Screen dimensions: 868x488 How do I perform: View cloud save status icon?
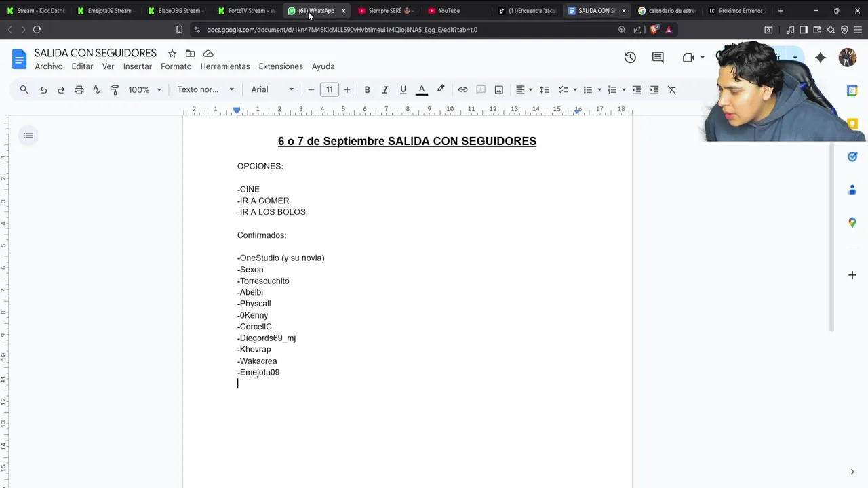(x=208, y=54)
